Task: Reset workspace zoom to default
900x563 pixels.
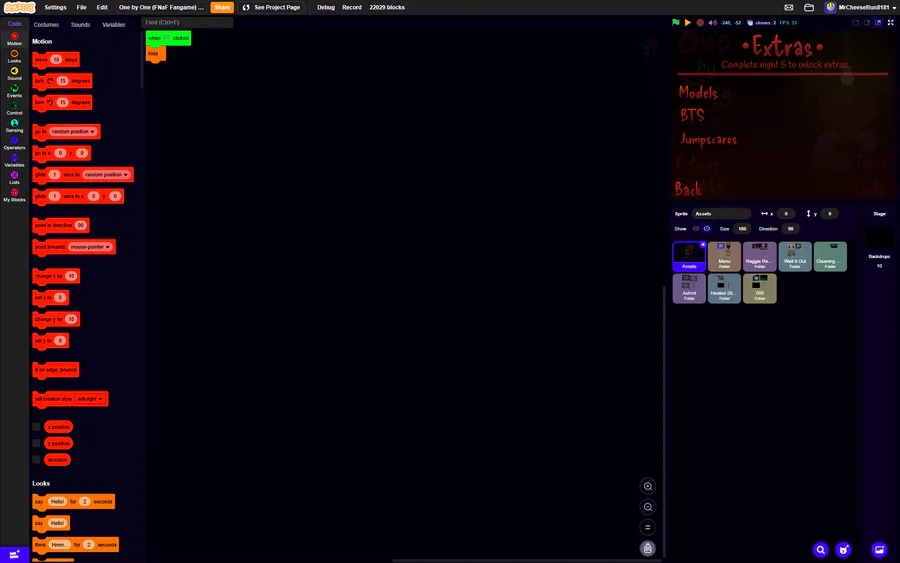Action: [647, 527]
